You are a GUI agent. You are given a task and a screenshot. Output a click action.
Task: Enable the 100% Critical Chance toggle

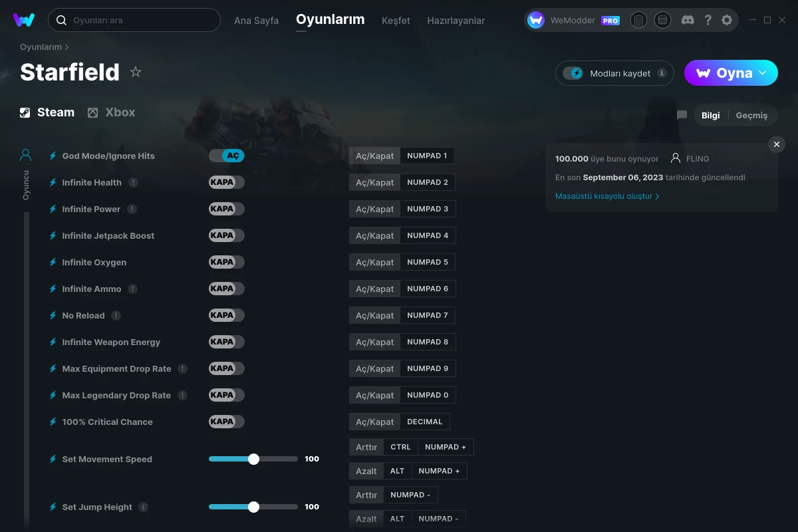pos(227,422)
